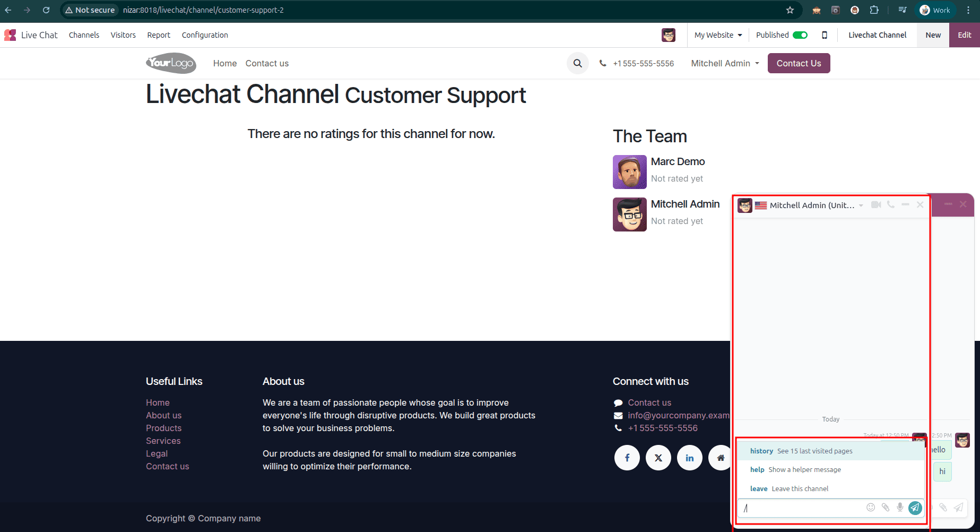
Task: Open the website search magnifier
Action: [x=577, y=63]
